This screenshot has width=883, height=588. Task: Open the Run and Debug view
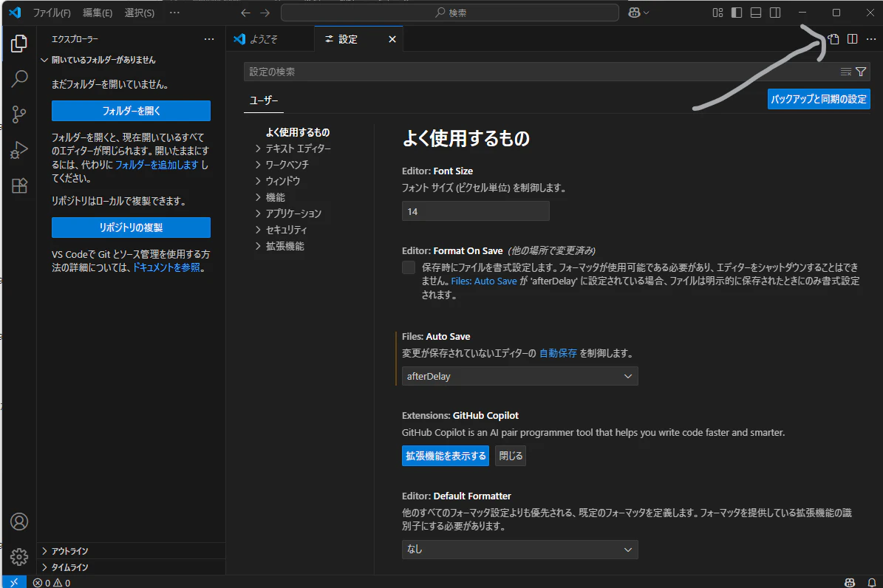(x=19, y=150)
